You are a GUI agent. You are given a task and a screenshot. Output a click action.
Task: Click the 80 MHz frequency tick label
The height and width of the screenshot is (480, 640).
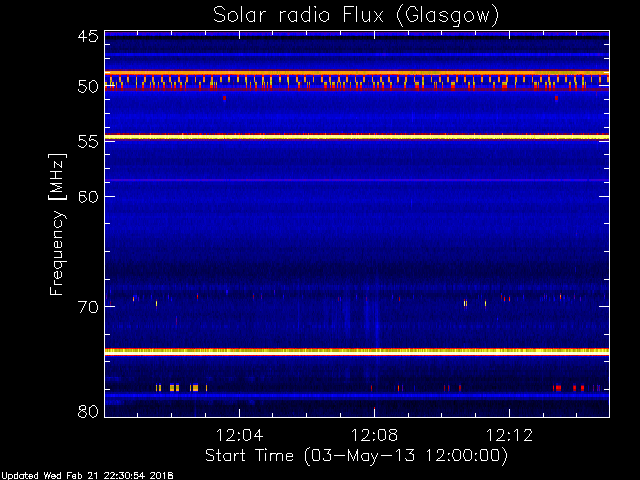[87, 411]
